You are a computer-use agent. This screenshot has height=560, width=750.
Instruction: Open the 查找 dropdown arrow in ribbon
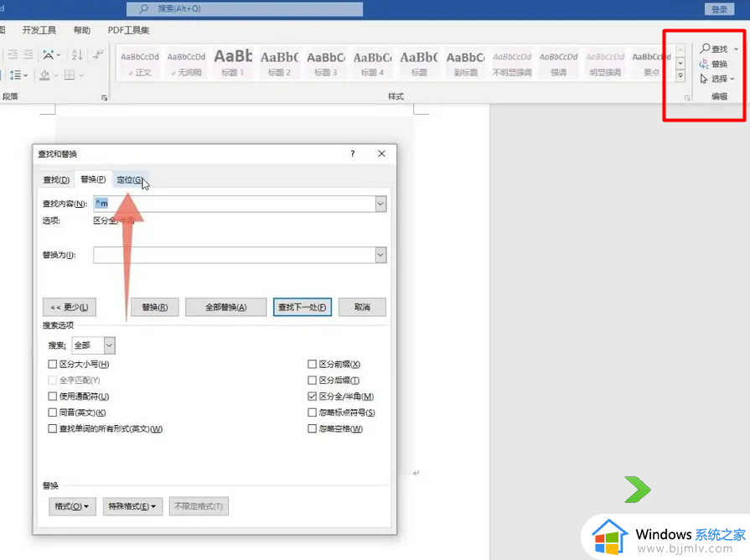[736, 49]
